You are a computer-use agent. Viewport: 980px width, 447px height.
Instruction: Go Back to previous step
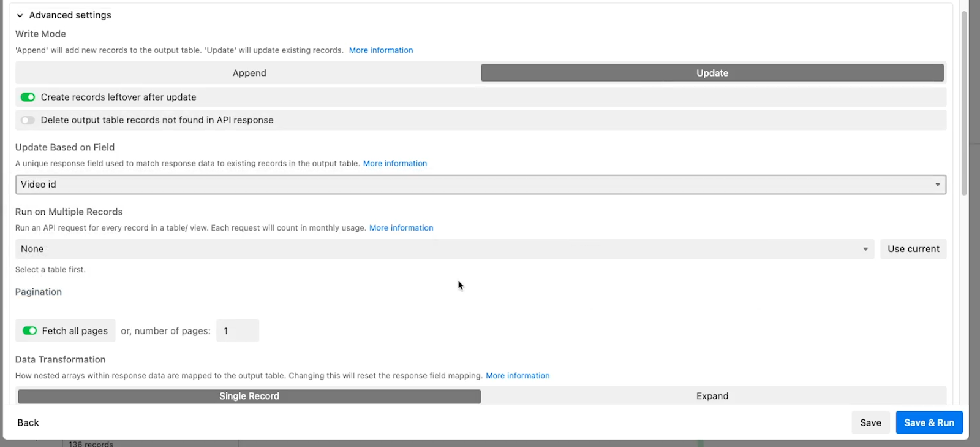28,422
